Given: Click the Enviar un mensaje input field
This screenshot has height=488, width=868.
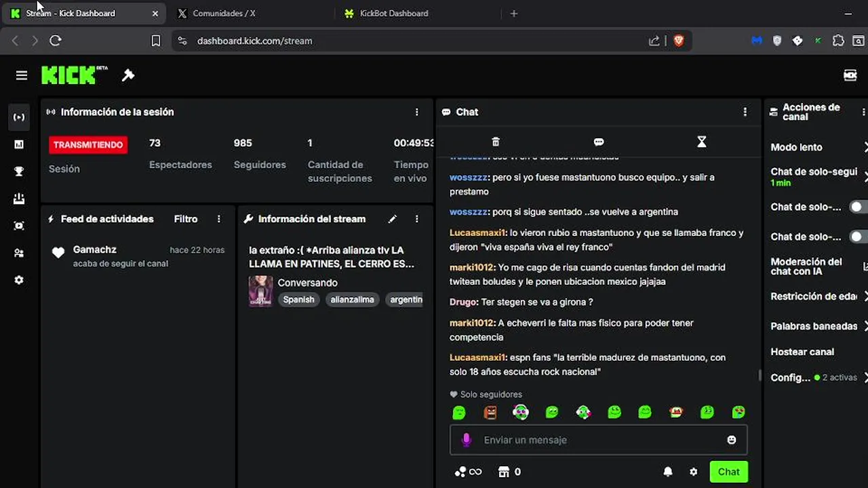Looking at the screenshot, I should point(599,440).
